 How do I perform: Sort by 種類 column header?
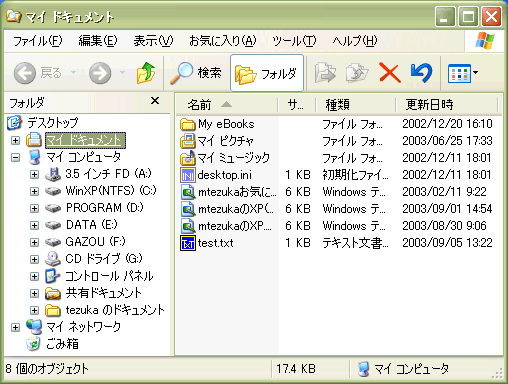click(x=355, y=105)
